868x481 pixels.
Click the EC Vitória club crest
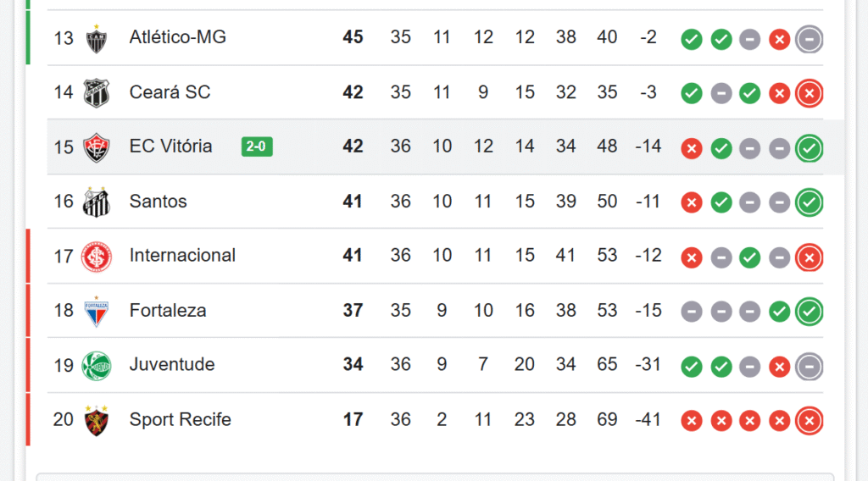97,147
